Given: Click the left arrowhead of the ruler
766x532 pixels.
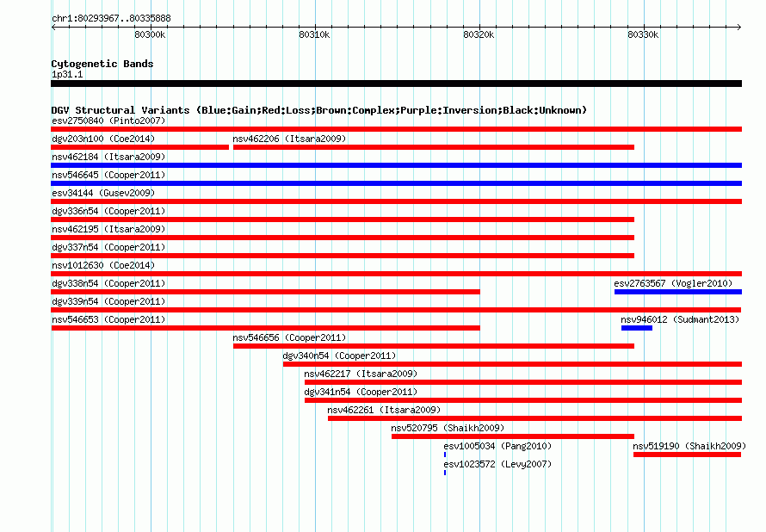Looking at the screenshot, I should (53, 27).
